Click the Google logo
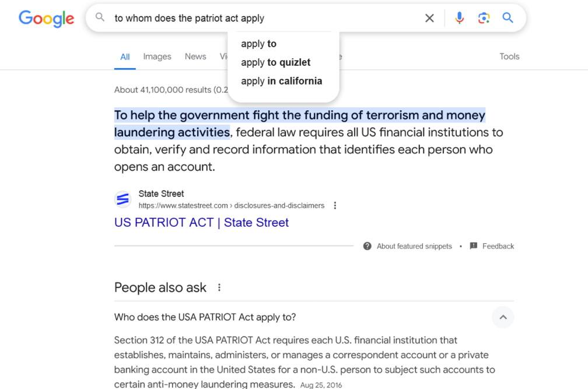This screenshot has height=389, width=588. (47, 19)
